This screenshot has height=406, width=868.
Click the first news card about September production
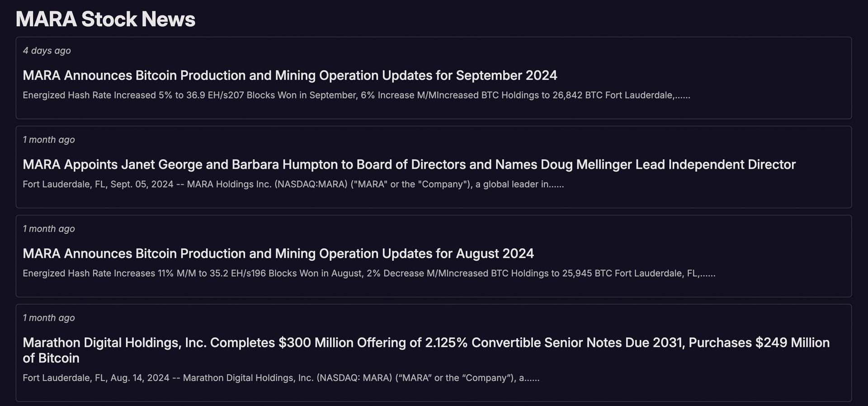(x=434, y=77)
